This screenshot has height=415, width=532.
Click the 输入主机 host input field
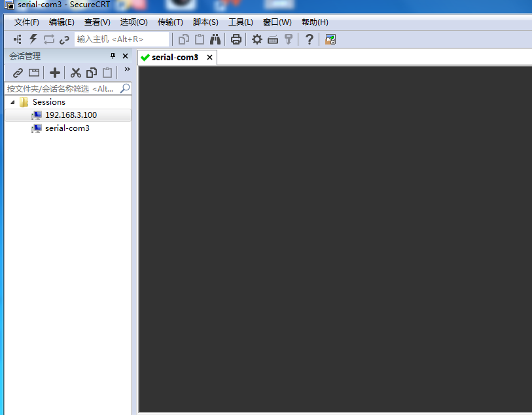tap(122, 39)
